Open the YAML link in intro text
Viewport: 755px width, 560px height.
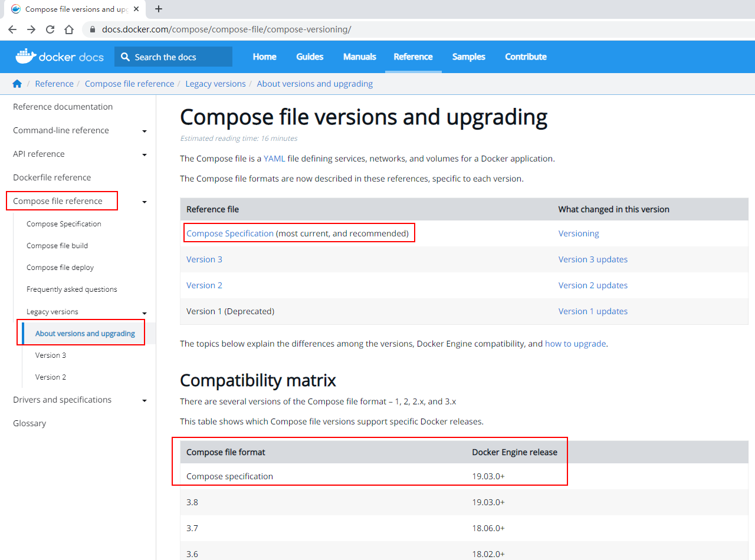tap(274, 159)
